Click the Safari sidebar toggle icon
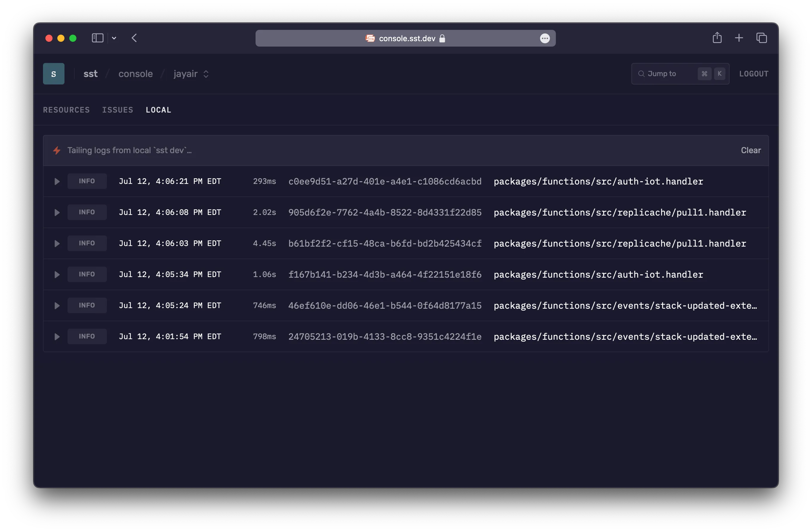The height and width of the screenshot is (532, 812). (98, 38)
